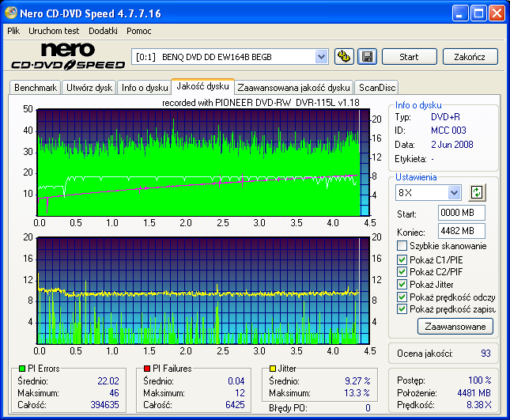Click the Postęp value 100 %
Screen dimensions: 510x420
[480, 380]
